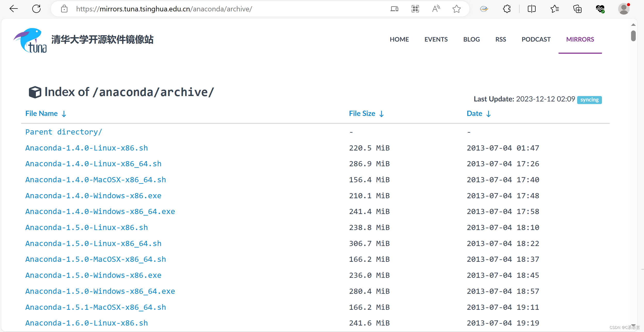Image resolution: width=644 pixels, height=332 pixels.
Task: Download Anaconda-1.6.0-Linux-x86.sh
Action: (86, 323)
